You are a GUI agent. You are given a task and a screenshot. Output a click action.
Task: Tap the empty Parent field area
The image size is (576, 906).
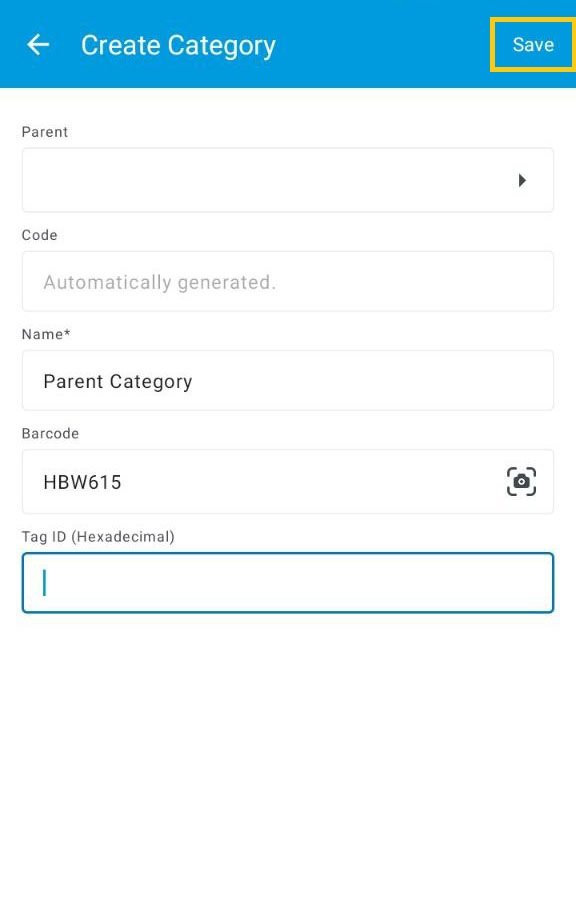tap(250, 180)
